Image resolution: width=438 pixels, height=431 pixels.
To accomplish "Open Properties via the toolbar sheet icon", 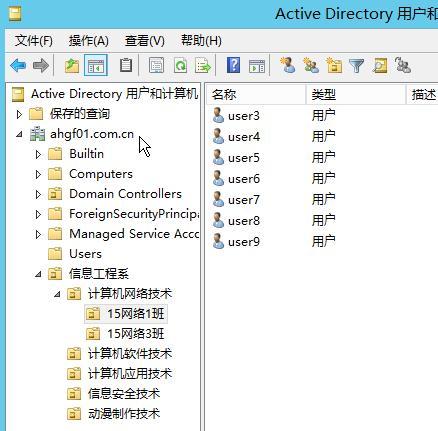I will click(x=156, y=65).
